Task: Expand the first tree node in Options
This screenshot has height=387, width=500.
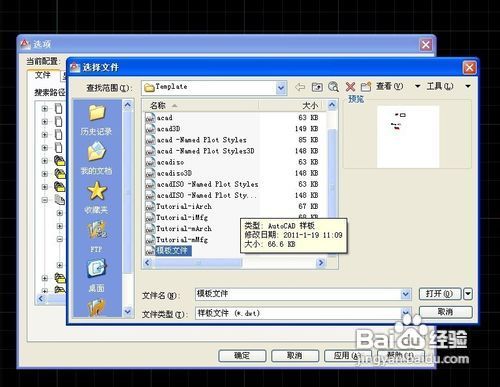Action: click(45, 109)
